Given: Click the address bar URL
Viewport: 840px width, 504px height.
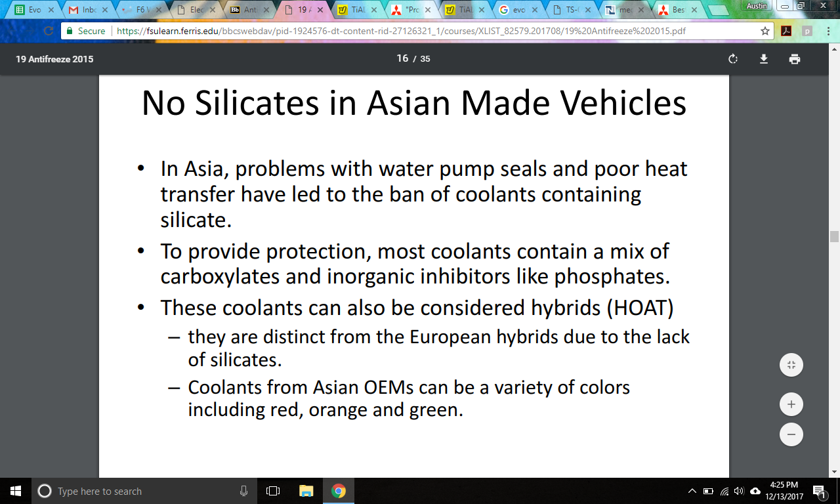Looking at the screenshot, I should pos(394,31).
